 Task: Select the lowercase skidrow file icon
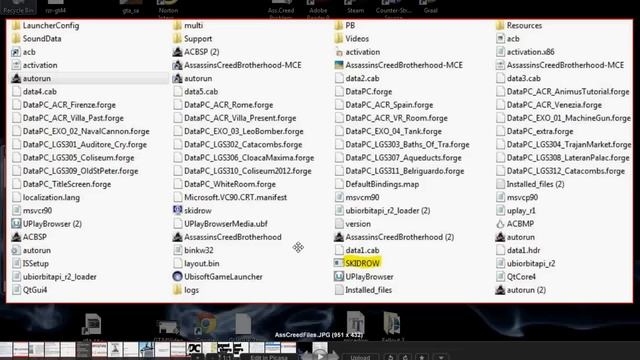(x=177, y=211)
